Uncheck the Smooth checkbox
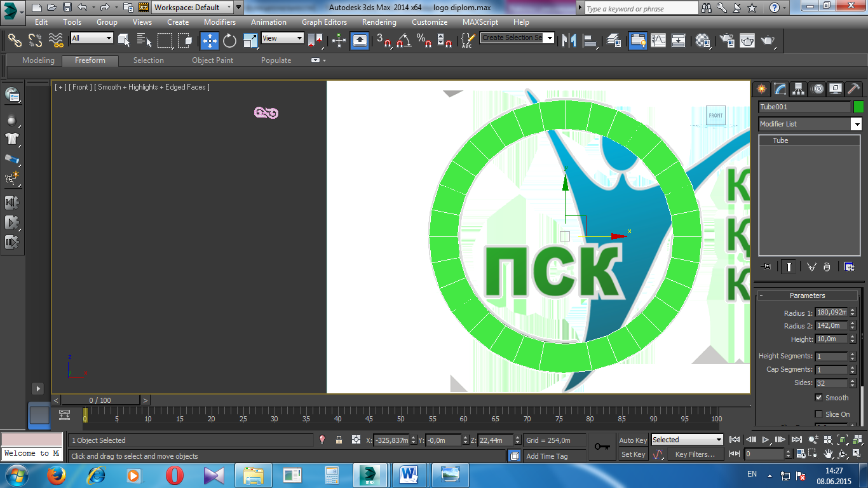The width and height of the screenshot is (868, 488). [818, 398]
